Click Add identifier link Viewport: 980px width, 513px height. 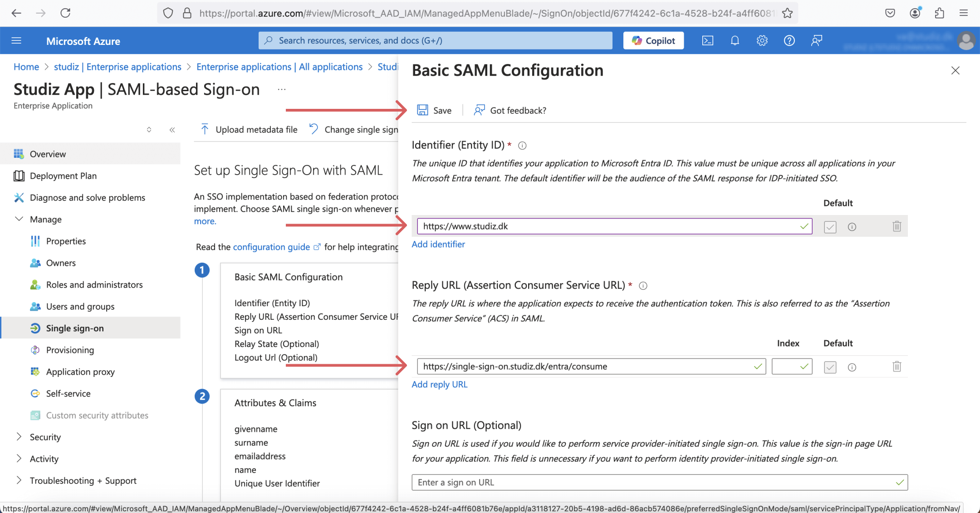point(438,244)
